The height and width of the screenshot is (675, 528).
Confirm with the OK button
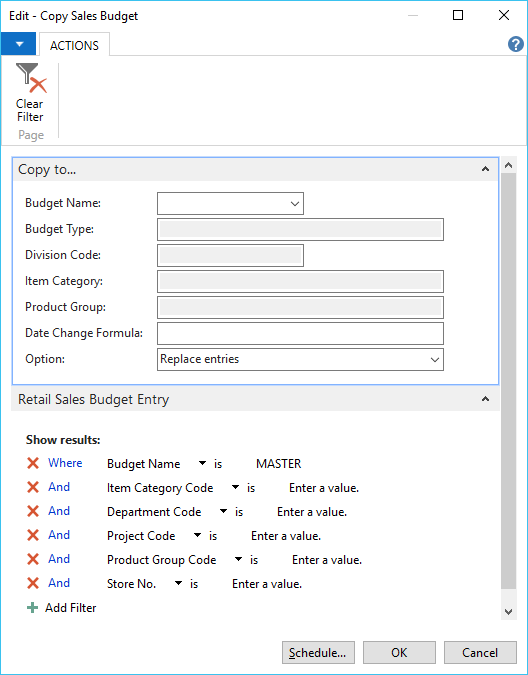tap(399, 653)
